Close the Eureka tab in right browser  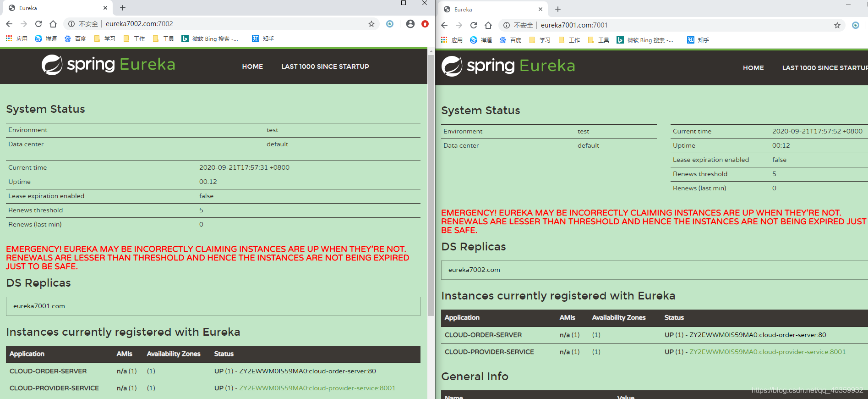540,9
